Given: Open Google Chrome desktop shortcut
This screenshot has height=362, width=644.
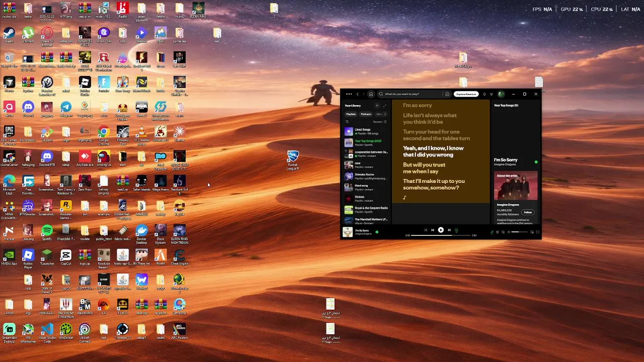Looking at the screenshot, I should coord(104,135).
